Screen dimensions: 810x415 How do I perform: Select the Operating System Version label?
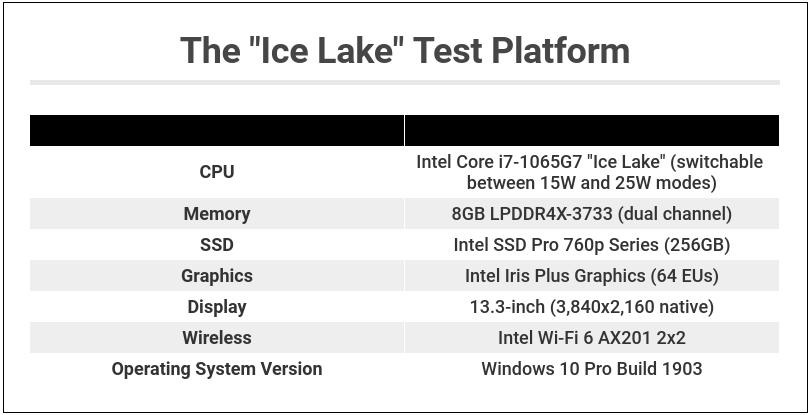click(217, 369)
